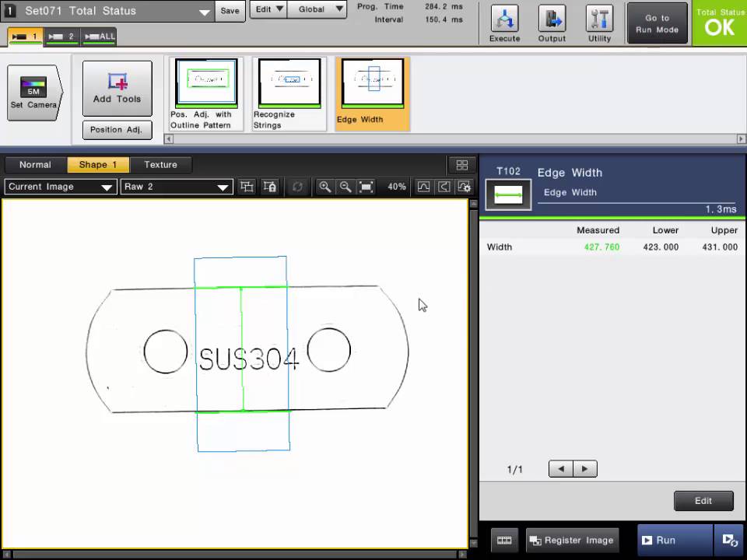This screenshot has width=747, height=560.
Task: Select the Texture view tab
Action: tap(160, 165)
